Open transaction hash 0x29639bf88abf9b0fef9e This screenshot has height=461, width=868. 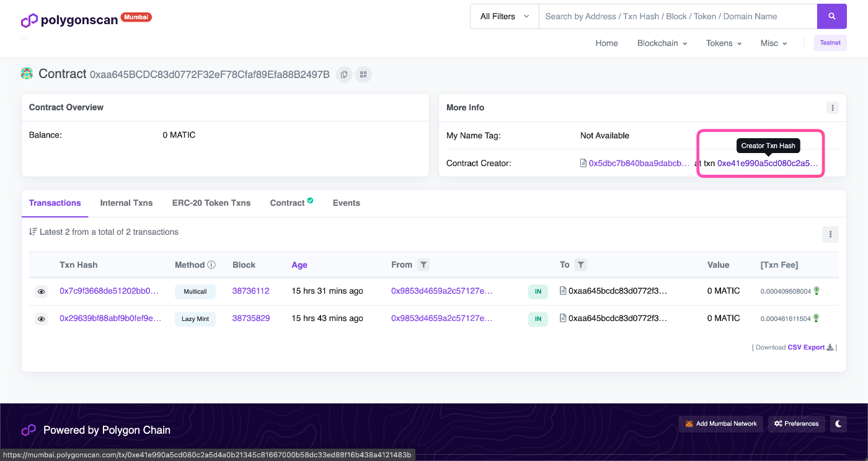(x=110, y=318)
